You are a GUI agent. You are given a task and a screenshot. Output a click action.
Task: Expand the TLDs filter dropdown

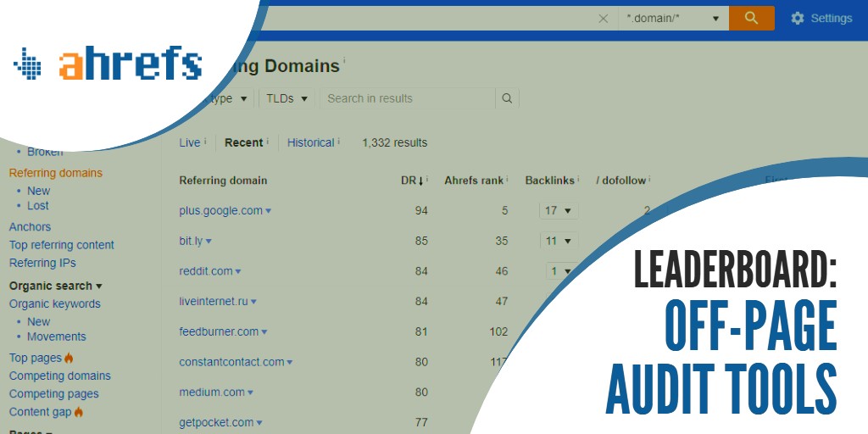pyautogui.click(x=288, y=98)
